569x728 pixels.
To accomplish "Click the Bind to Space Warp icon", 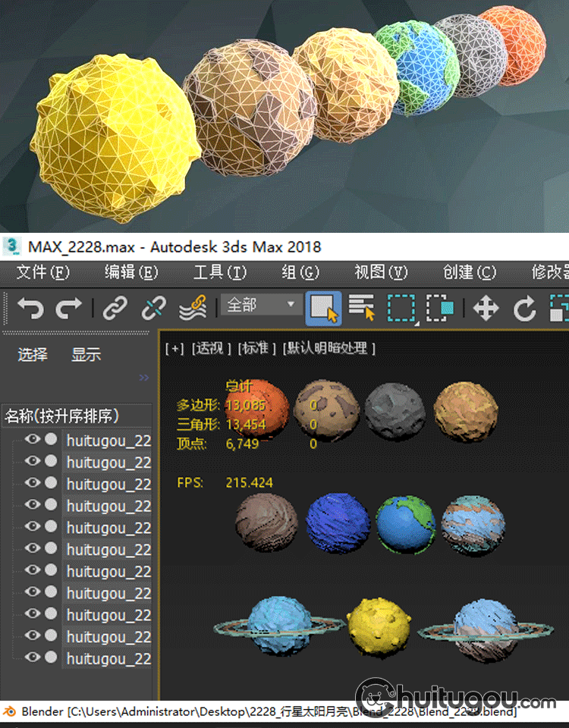I will 193,309.
